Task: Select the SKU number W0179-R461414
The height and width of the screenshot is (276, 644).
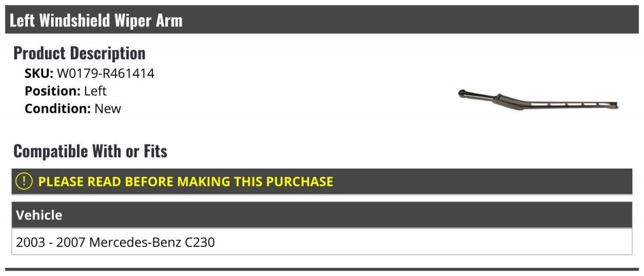Action: [106, 74]
